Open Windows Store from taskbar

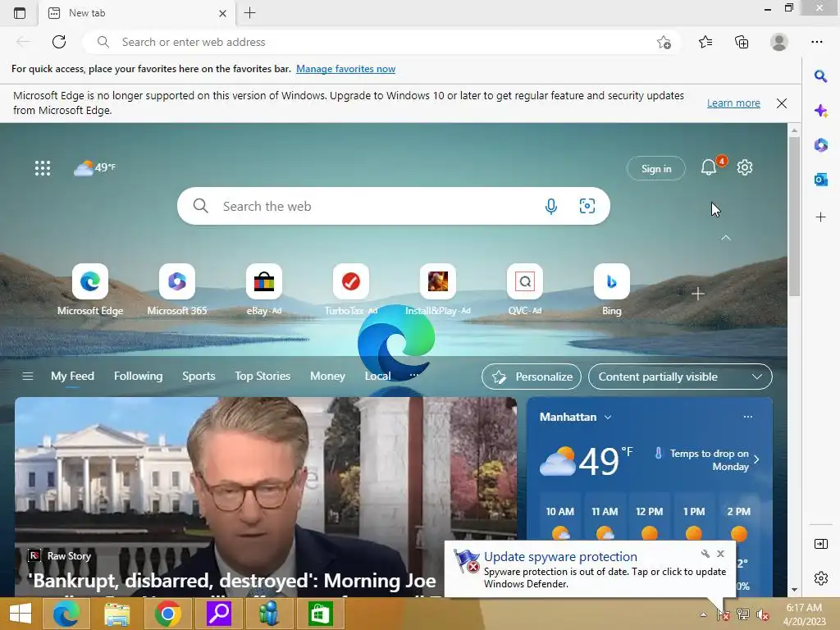click(x=321, y=614)
